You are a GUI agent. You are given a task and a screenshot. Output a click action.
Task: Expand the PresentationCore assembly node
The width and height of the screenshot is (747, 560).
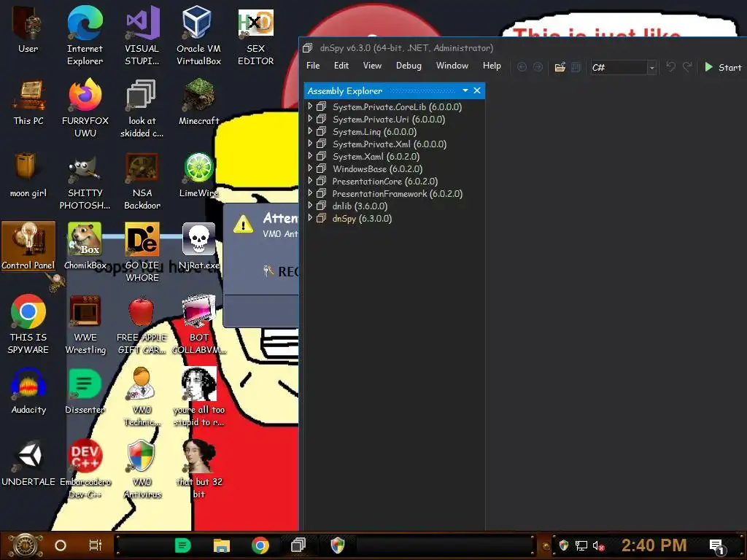coord(310,181)
